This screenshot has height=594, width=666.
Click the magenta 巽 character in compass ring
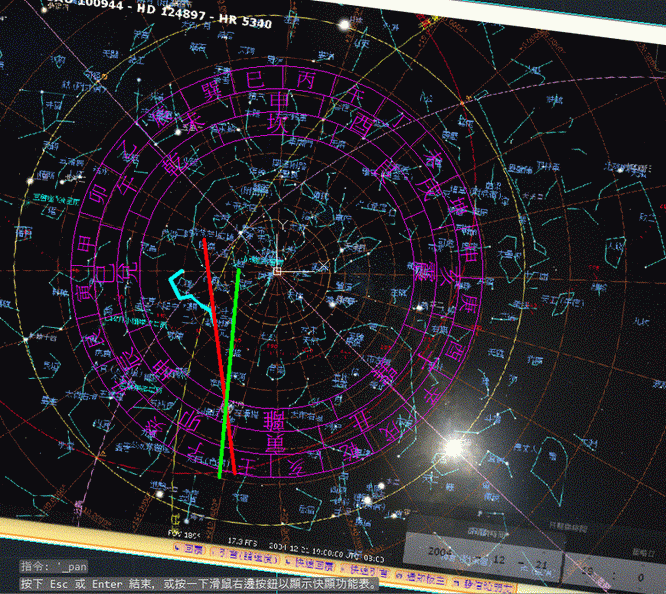coord(211,91)
